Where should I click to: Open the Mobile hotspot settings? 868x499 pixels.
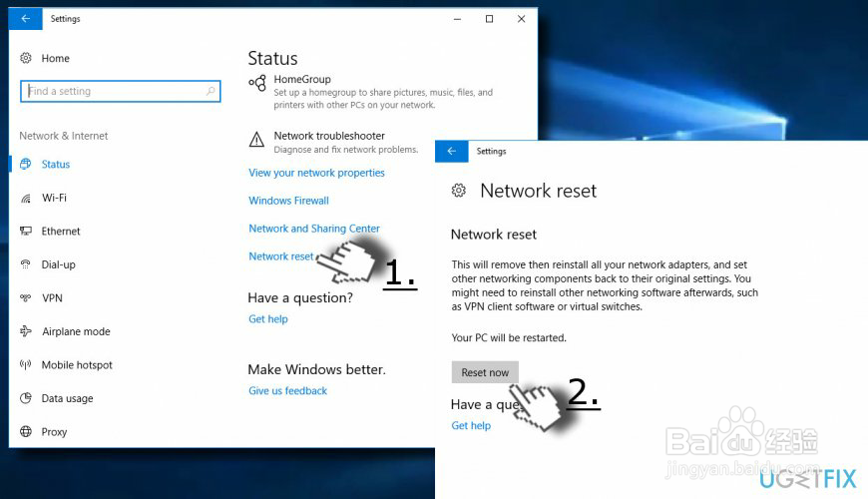coord(77,364)
